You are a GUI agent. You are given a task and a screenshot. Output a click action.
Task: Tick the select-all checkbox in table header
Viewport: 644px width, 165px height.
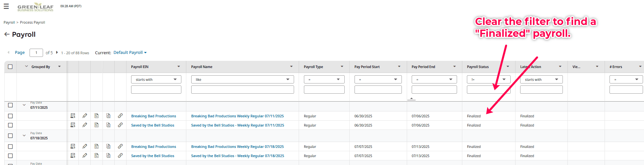(10, 67)
